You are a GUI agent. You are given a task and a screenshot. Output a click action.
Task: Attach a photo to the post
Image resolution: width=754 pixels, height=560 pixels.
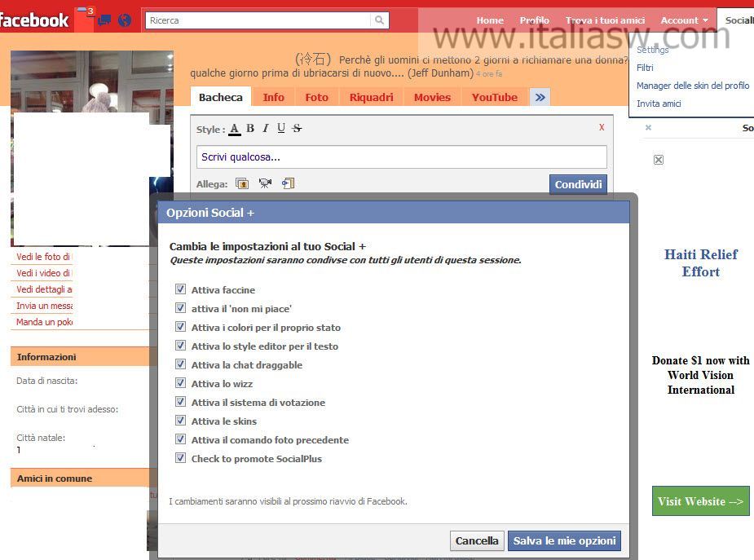[242, 183]
